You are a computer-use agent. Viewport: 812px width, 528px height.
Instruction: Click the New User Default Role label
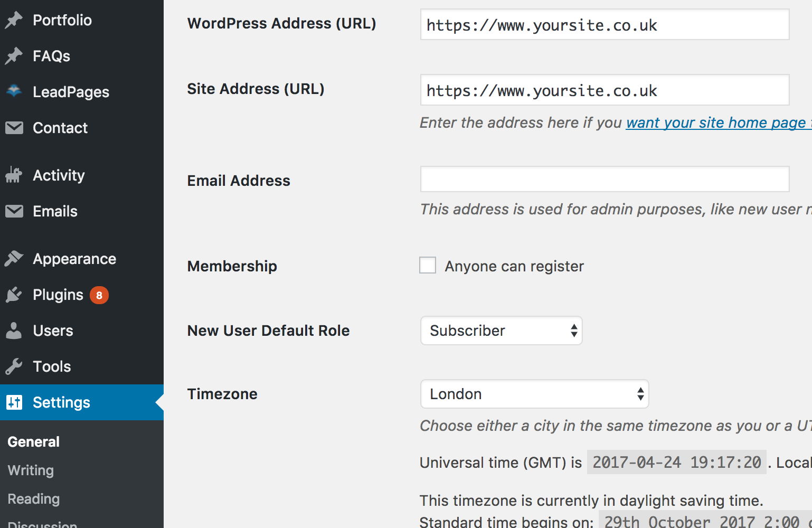[x=269, y=331]
